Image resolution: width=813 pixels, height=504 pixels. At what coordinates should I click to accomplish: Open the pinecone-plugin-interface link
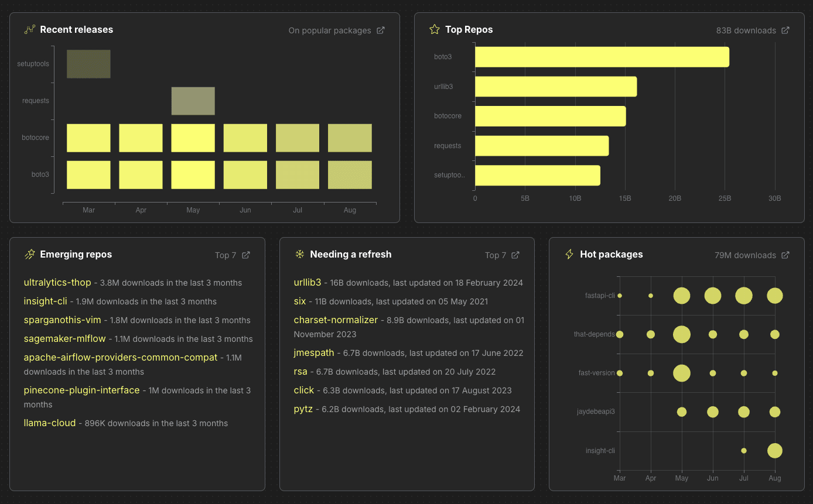(x=82, y=390)
